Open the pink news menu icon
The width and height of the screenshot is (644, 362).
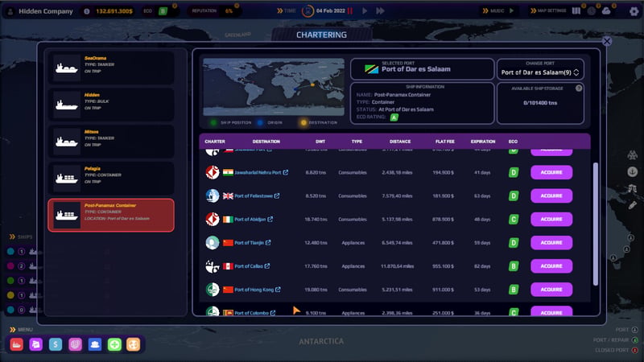click(75, 344)
